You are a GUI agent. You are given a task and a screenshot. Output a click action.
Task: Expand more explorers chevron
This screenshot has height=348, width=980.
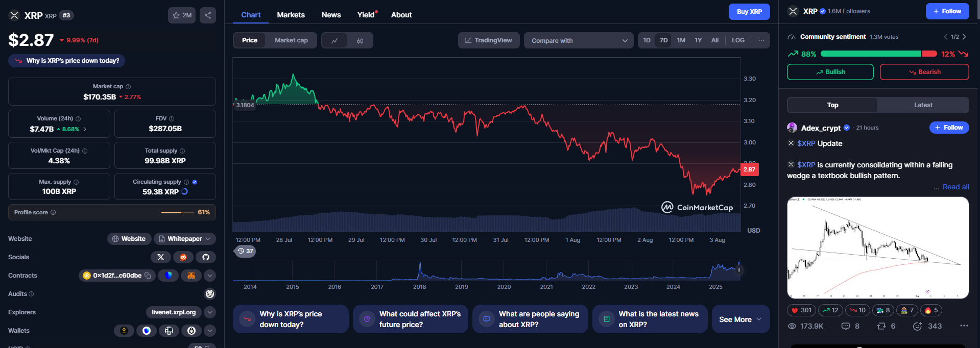coord(210,312)
